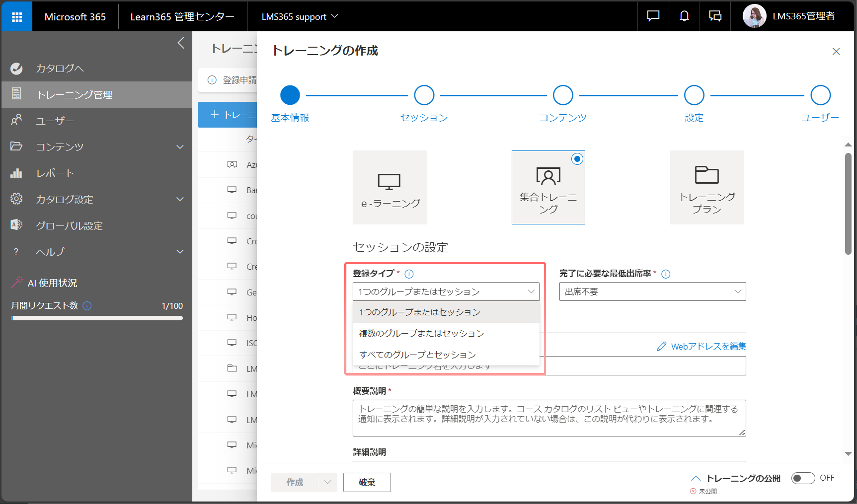The height and width of the screenshot is (504, 857).
Task: Go to the 設定 wizard step
Action: click(694, 95)
